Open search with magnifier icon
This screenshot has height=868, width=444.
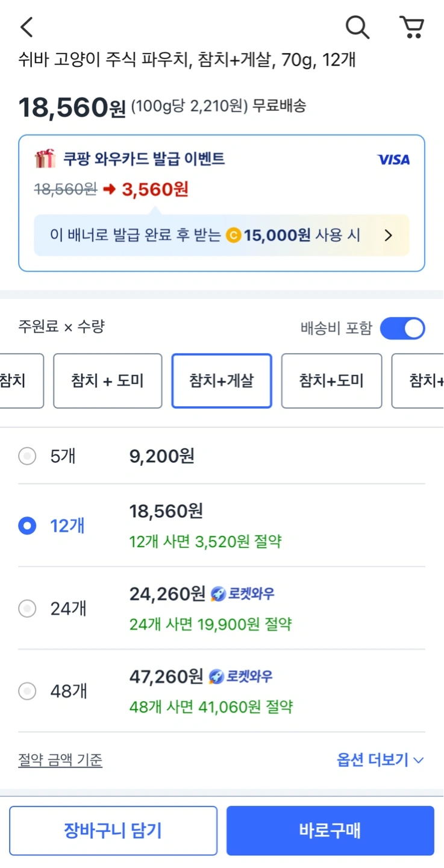coord(357,27)
